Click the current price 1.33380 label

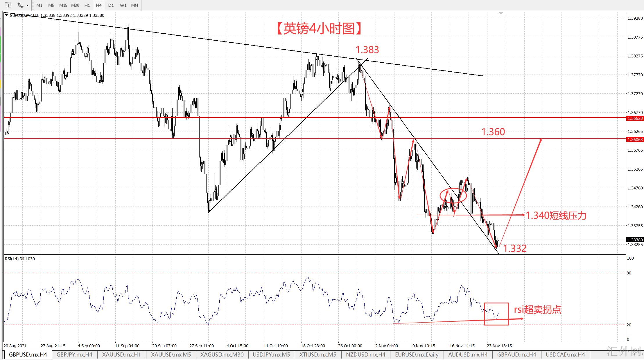pos(635,240)
